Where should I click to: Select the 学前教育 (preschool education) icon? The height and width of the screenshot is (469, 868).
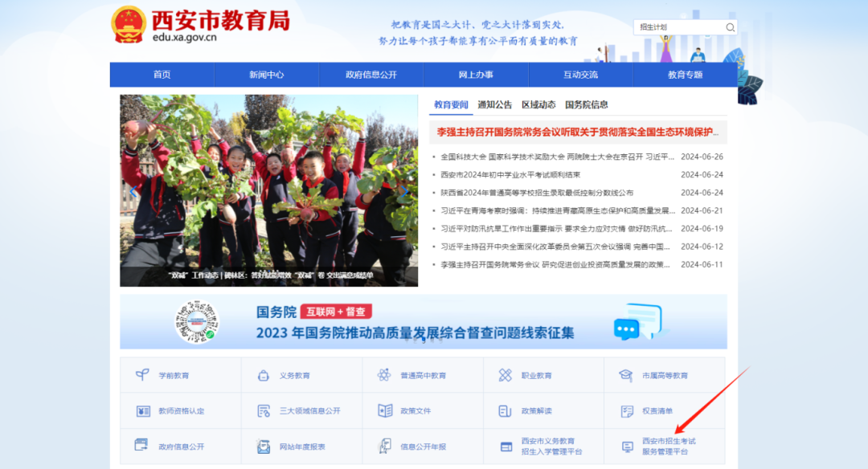pyautogui.click(x=142, y=374)
